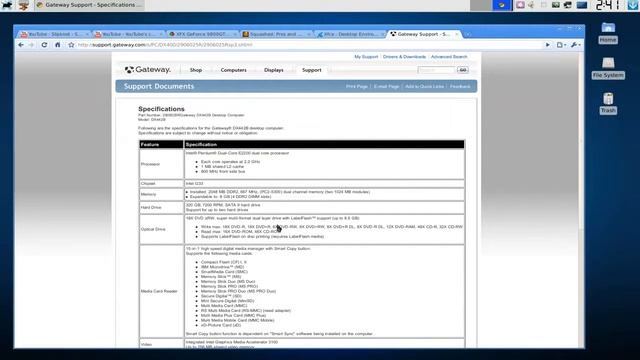
Task: Open the Shop navigation menu
Action: pyautogui.click(x=196, y=70)
